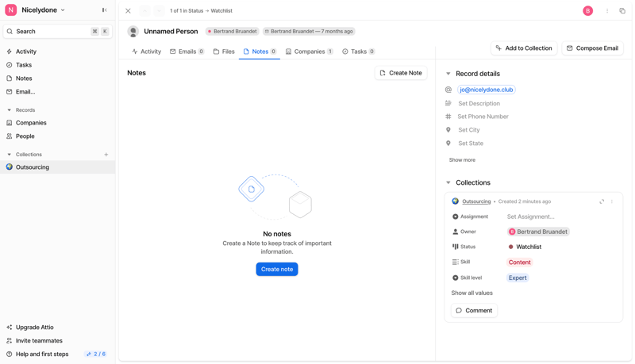Switch to the Companies tab
This screenshot has height=364, width=635.
pos(309,52)
